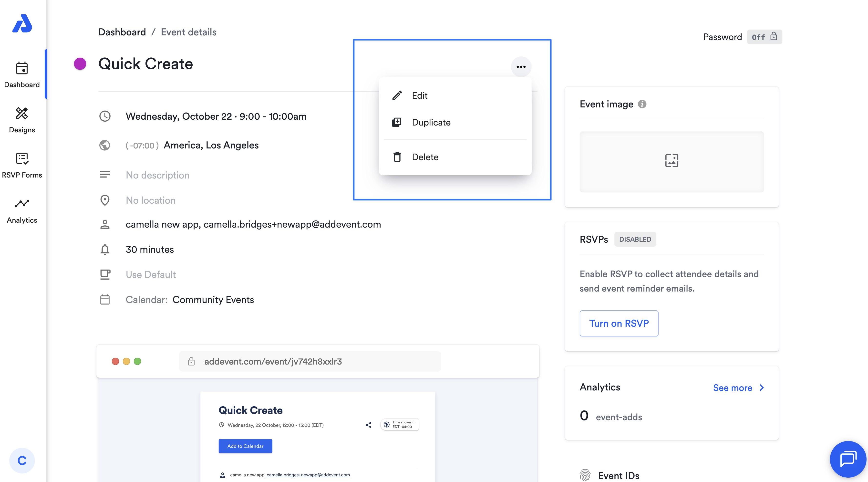This screenshot has height=482, width=868.
Task: Click the Dashboard breadcrumb link
Action: coord(122,32)
